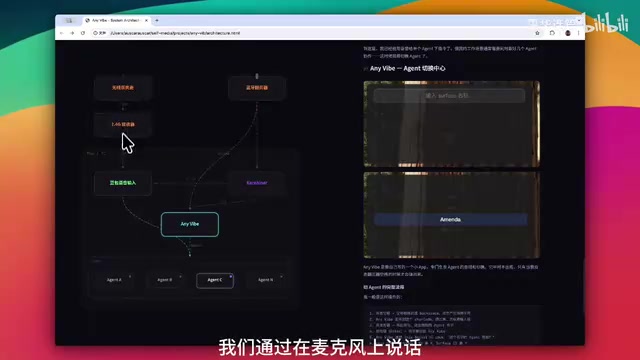This screenshot has height=360, width=640.
Task: Select the 2.4G receiver node
Action: pos(123,124)
